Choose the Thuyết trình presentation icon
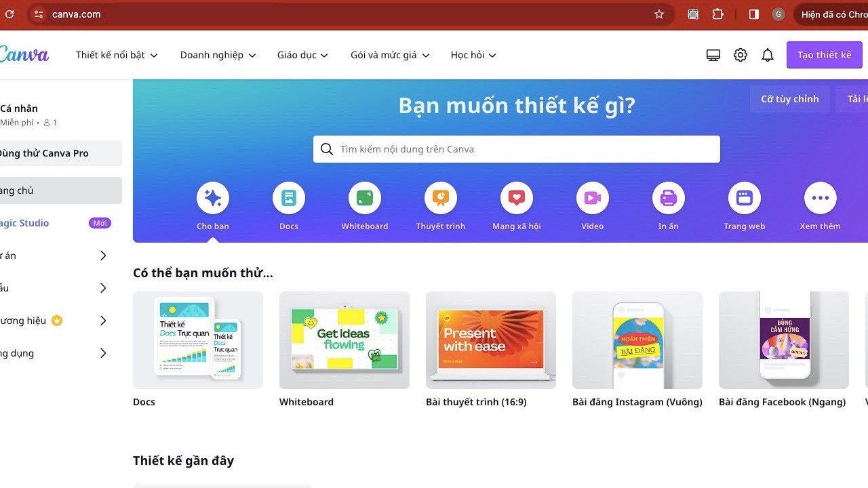 pyautogui.click(x=441, y=198)
